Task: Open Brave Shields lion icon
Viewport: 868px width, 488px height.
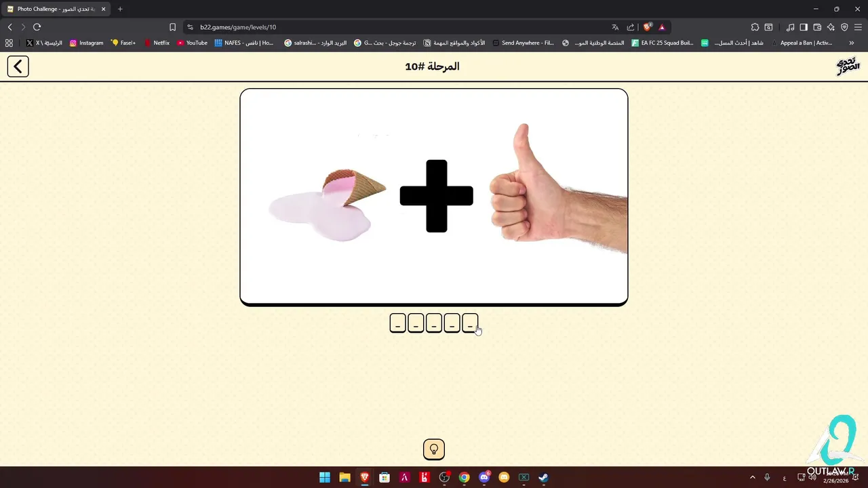Action: [x=648, y=27]
